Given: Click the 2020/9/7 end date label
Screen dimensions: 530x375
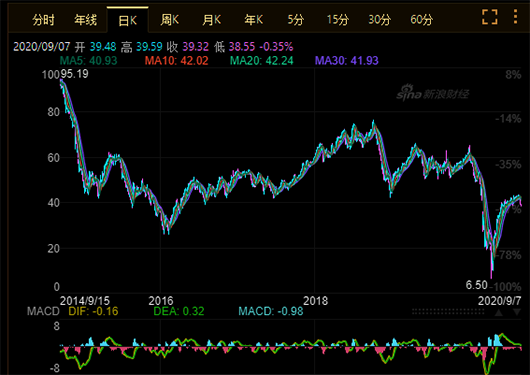Looking at the screenshot, I should (500, 301).
